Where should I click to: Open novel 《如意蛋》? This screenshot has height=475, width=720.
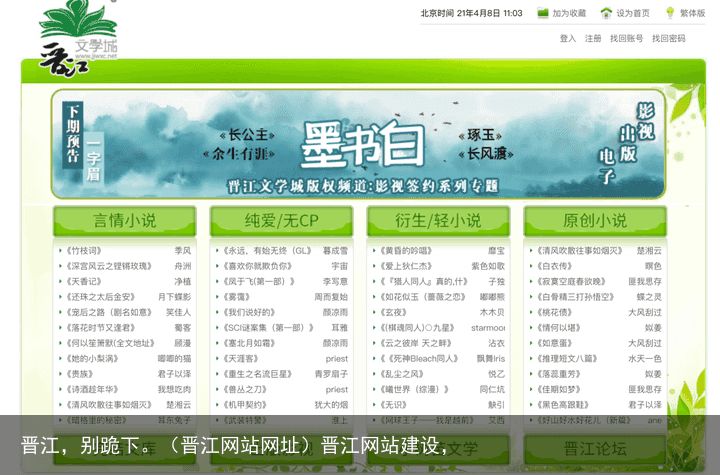click(x=554, y=344)
